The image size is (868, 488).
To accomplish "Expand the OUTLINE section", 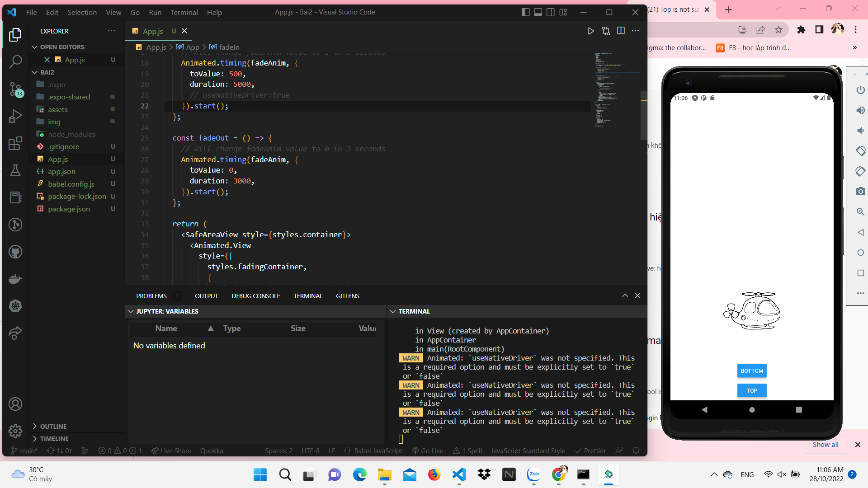I will tap(53, 426).
